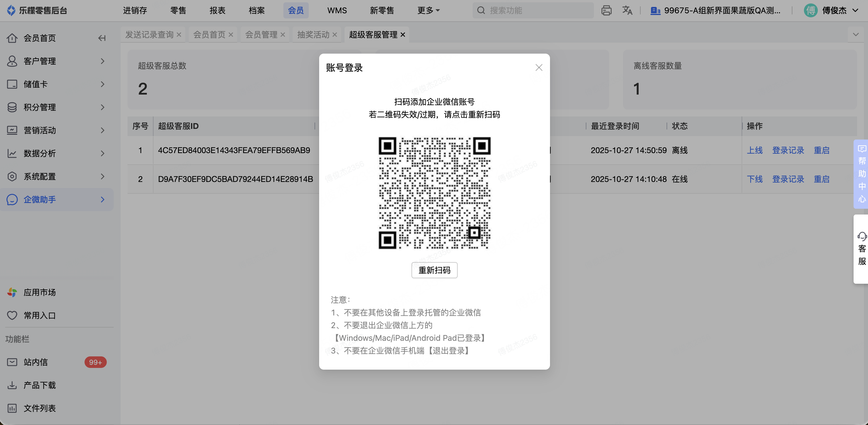Image resolution: width=868 pixels, height=425 pixels.
Task: Open the 帮助中心 side widget
Action: [x=862, y=174]
